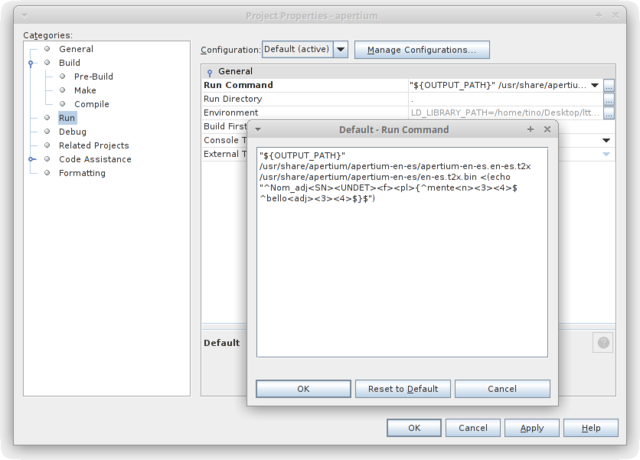The height and width of the screenshot is (460, 640).
Task: Select the Formatting category
Action: pos(81,173)
